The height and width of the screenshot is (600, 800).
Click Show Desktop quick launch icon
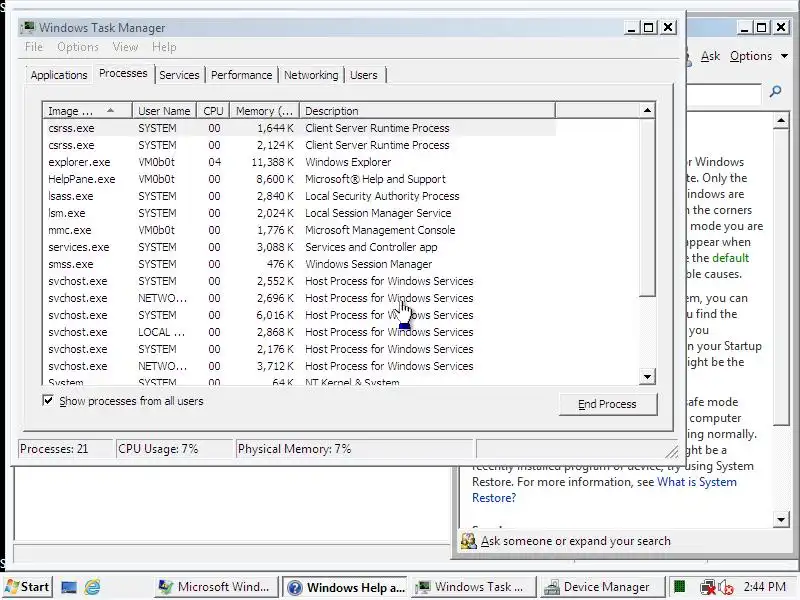tap(69, 587)
